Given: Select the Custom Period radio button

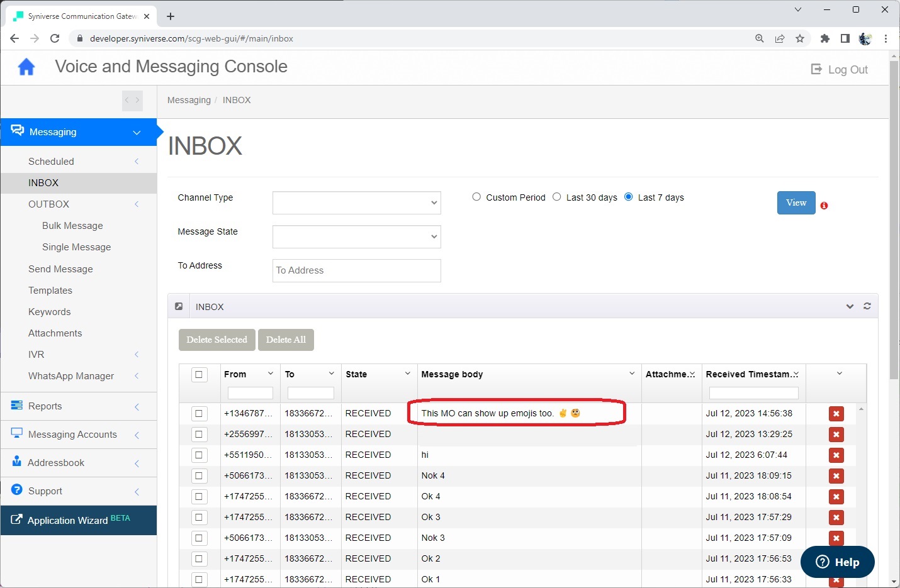Looking at the screenshot, I should point(476,197).
